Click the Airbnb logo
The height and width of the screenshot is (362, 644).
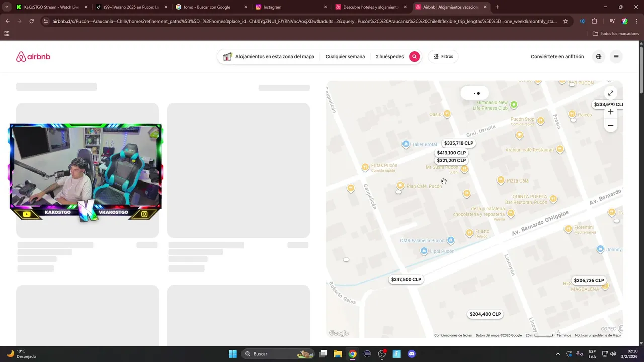[33, 57]
